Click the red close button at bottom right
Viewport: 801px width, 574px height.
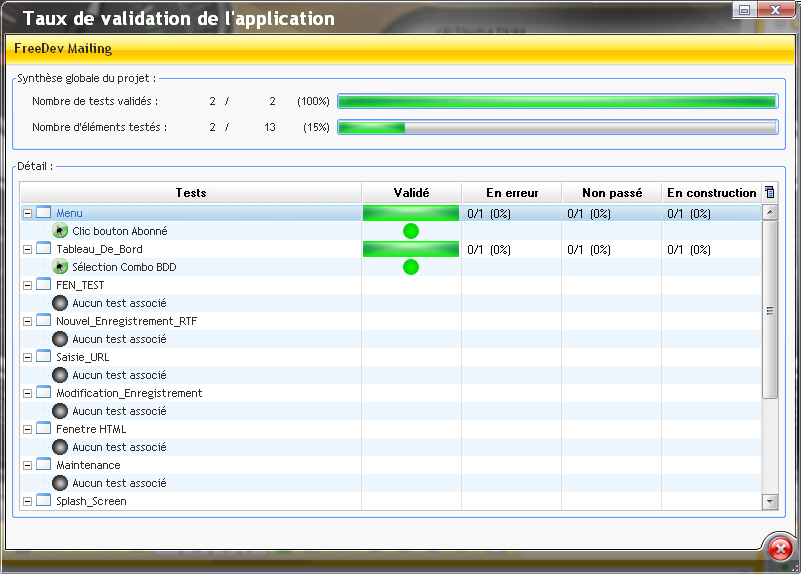coord(780,548)
